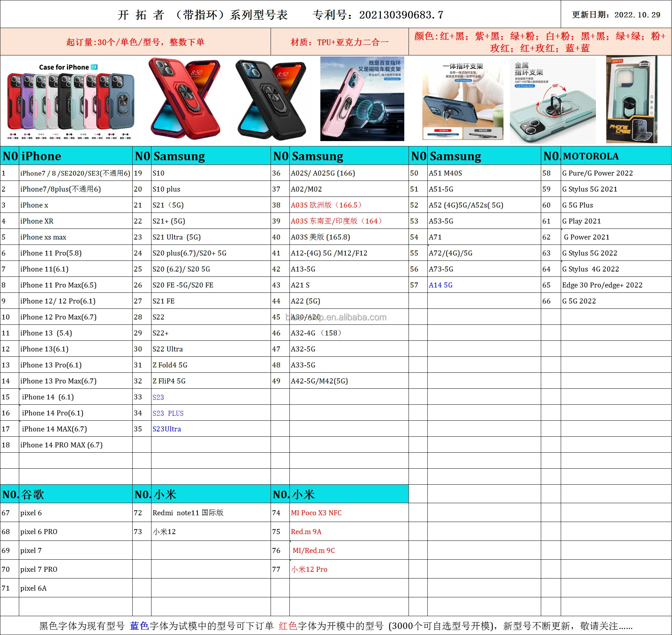This screenshot has height=635, width=672.
Task: Select the 'A13-5G' cell
Action: coord(349,269)
